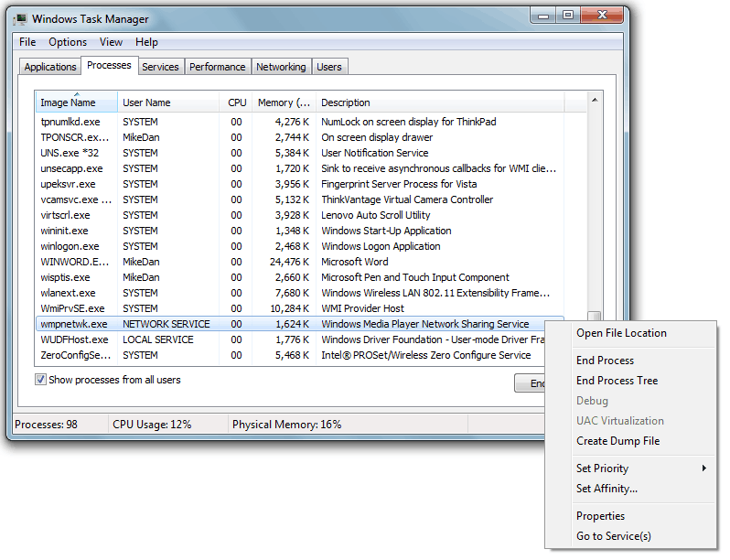This screenshot has width=730, height=560.
Task: Sort by User Name column header
Action: pyautogui.click(x=168, y=102)
